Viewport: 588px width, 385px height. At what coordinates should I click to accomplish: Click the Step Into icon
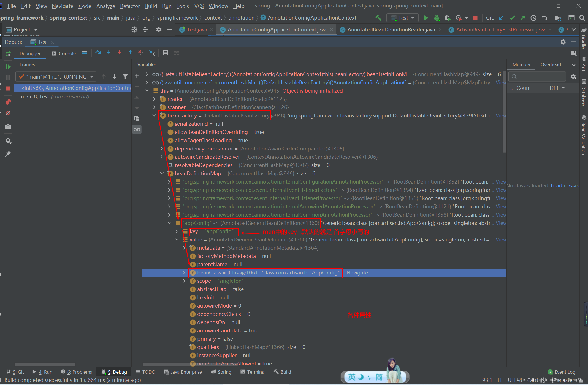109,53
